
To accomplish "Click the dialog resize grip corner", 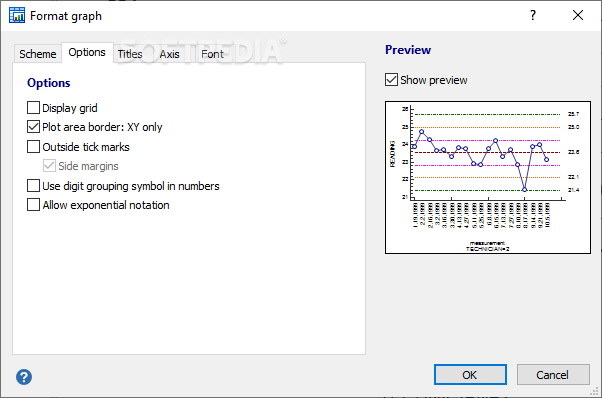I will pyautogui.click(x=594, y=391).
